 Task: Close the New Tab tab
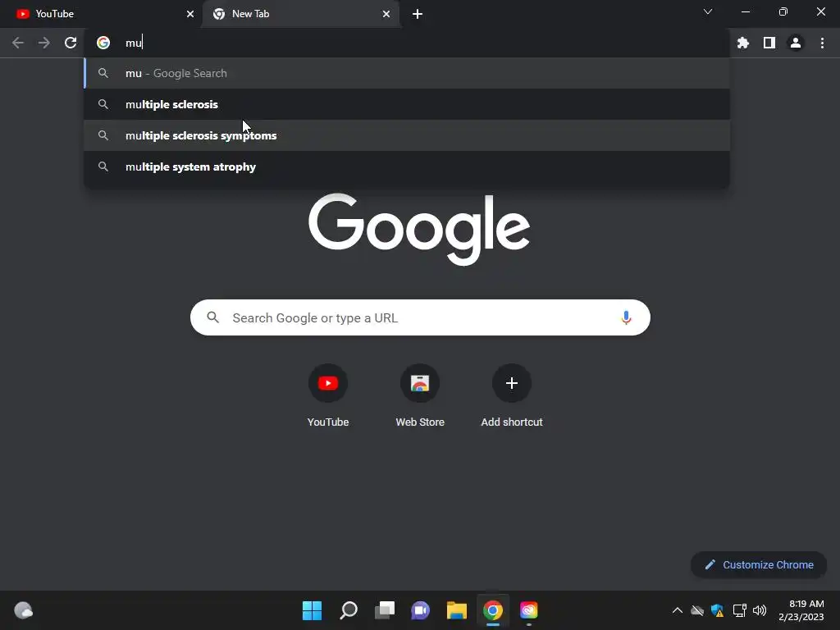(386, 14)
